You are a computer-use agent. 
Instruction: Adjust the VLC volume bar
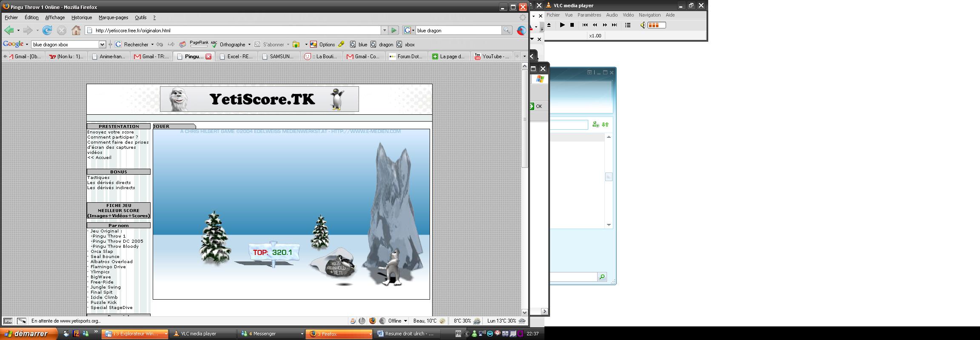656,25
